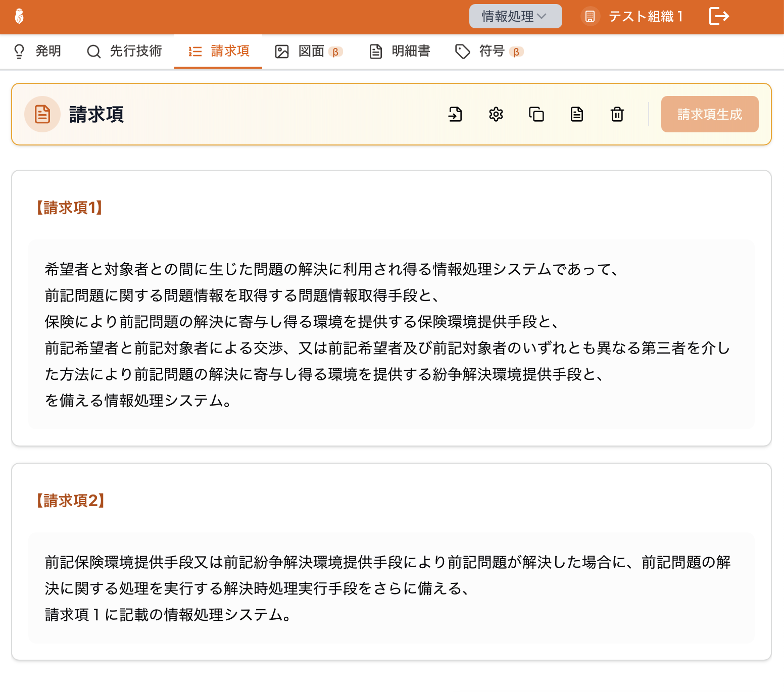Viewport: 784px width, 692px height.
Task: Click the lightbulb icon next to 発明
Action: (x=19, y=51)
